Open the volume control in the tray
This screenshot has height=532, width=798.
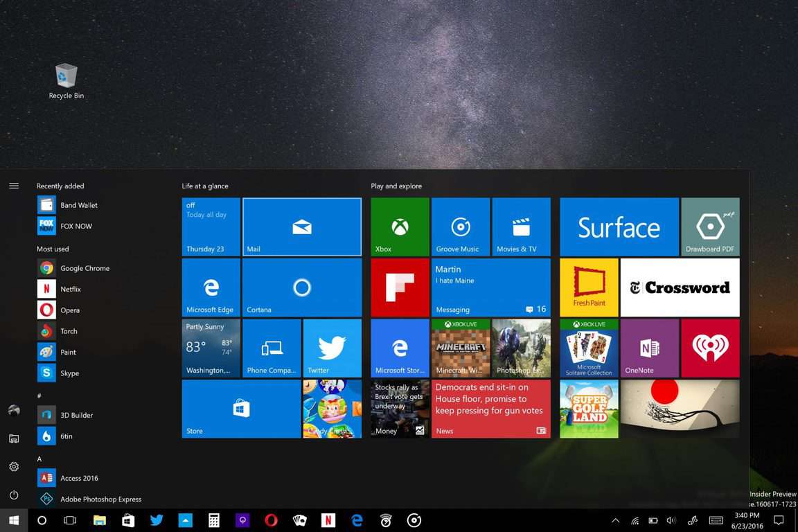click(x=671, y=520)
